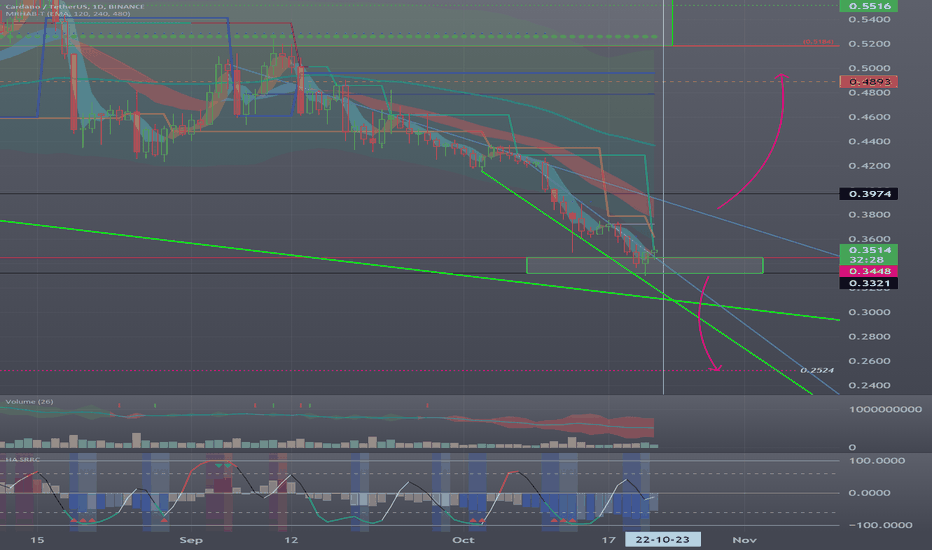Image resolution: width=932 pixels, height=550 pixels.
Task: Click the Nov label on time axis
Action: pos(744,540)
